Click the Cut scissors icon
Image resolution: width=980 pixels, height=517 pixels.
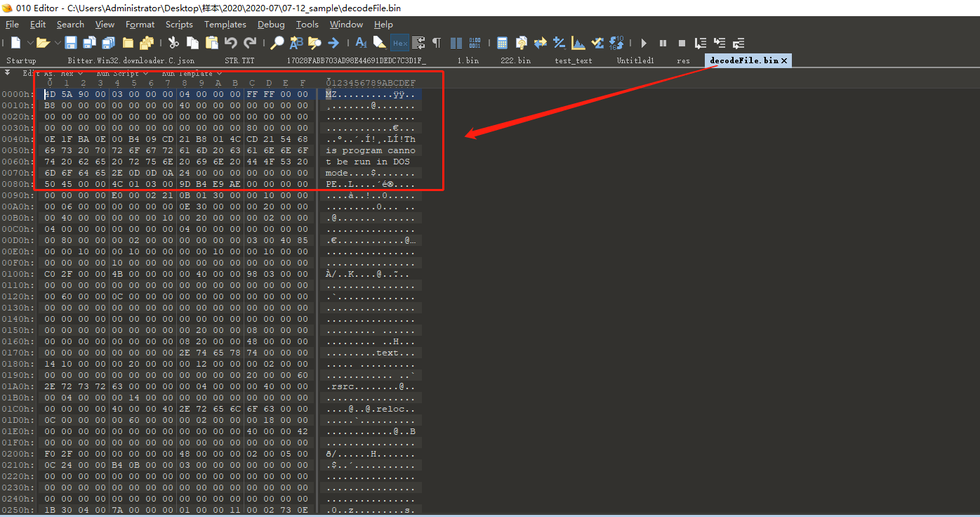(172, 43)
